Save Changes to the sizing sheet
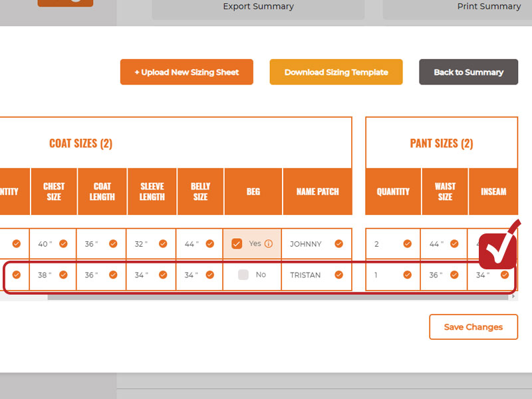This screenshot has width=532, height=399. (473, 327)
